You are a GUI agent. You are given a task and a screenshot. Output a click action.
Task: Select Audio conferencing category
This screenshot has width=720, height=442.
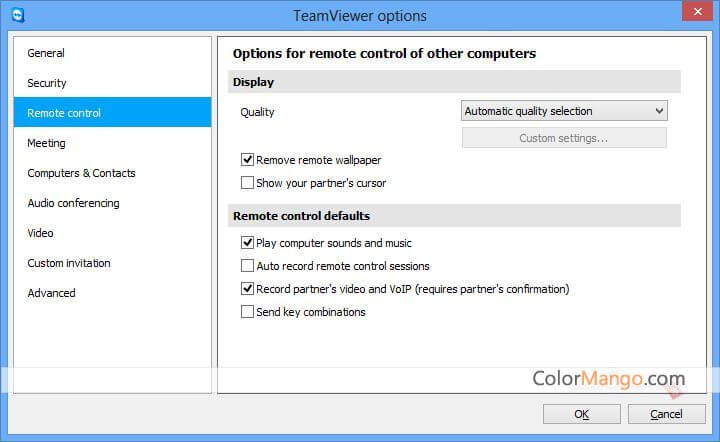point(73,203)
